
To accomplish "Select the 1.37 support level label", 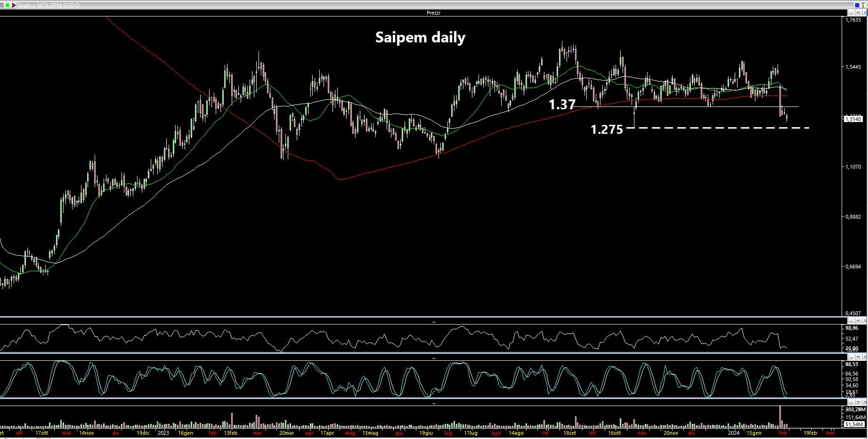I will click(x=562, y=105).
